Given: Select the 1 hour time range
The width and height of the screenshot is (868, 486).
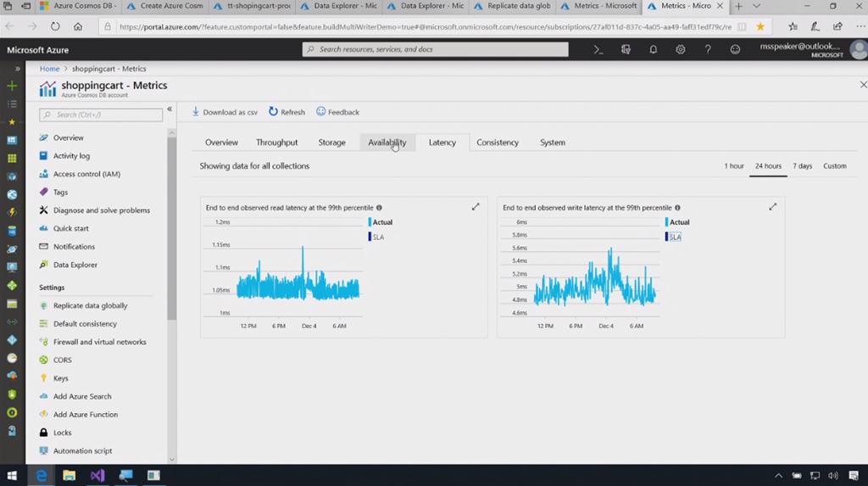Looking at the screenshot, I should coord(734,166).
